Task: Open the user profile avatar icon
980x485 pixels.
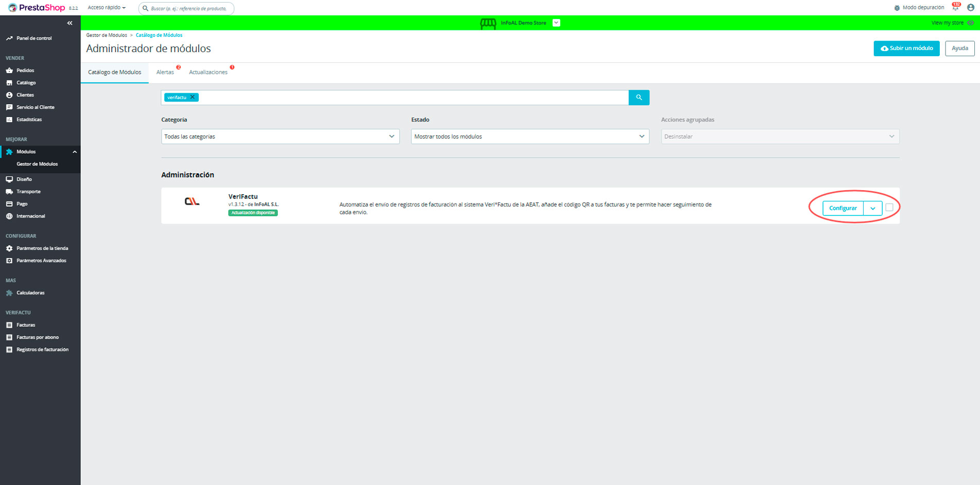Action: 971,8
